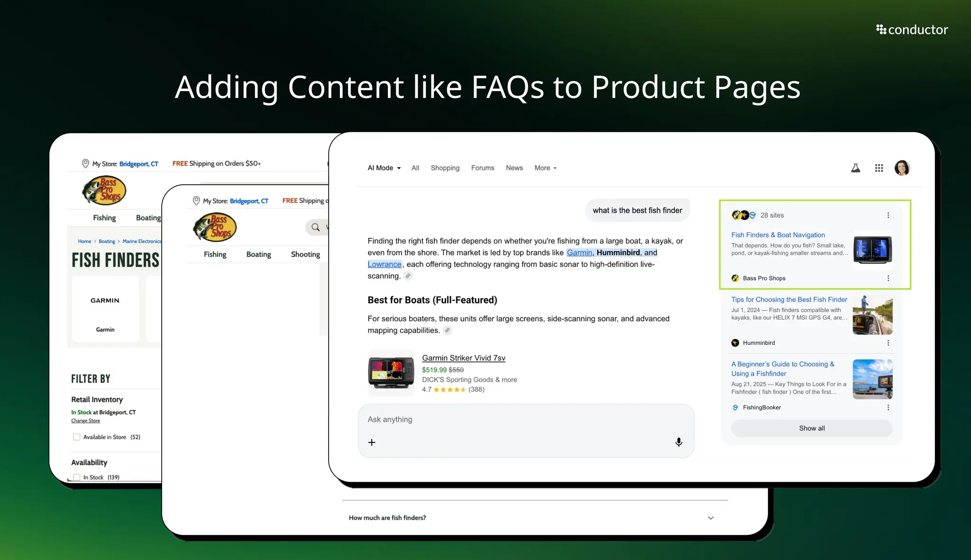
Task: Check the In Stock (139) checkbox
Action: pos(76,477)
